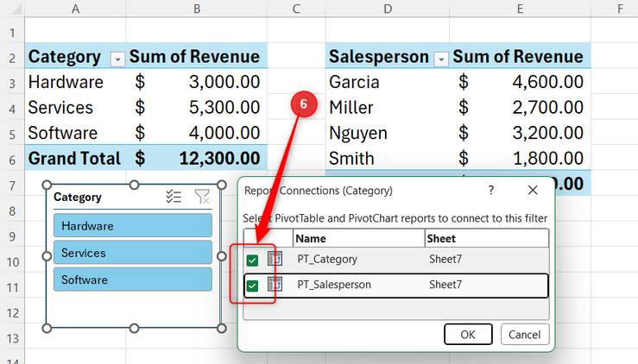This screenshot has height=364, width=638.
Task: Select Services in the Category slicer
Action: click(133, 253)
